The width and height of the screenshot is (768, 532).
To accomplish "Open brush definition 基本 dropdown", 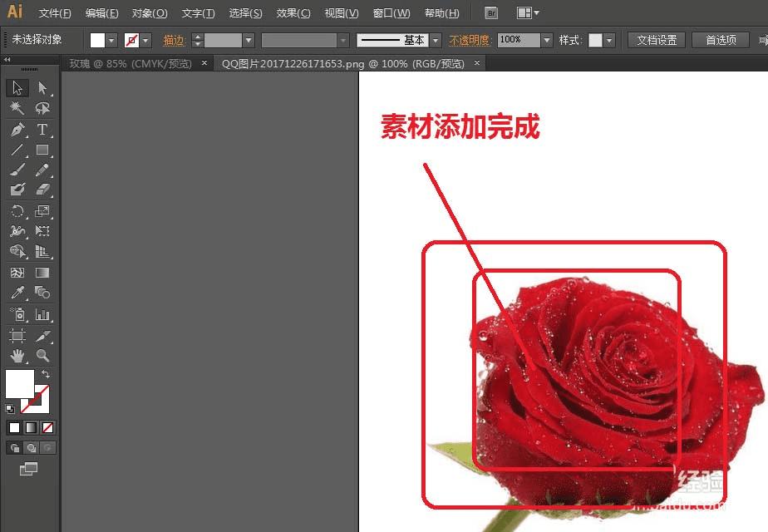I will (436, 40).
